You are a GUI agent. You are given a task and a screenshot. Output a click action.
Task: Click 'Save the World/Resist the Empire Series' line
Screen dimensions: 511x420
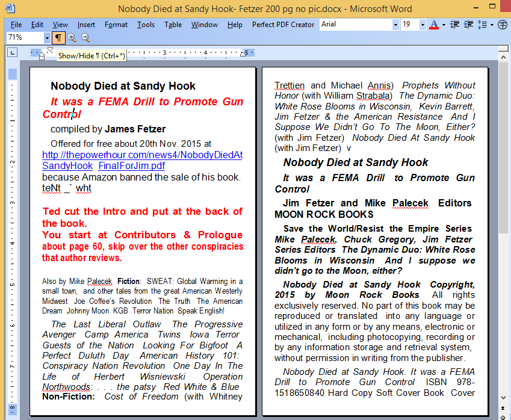point(377,229)
